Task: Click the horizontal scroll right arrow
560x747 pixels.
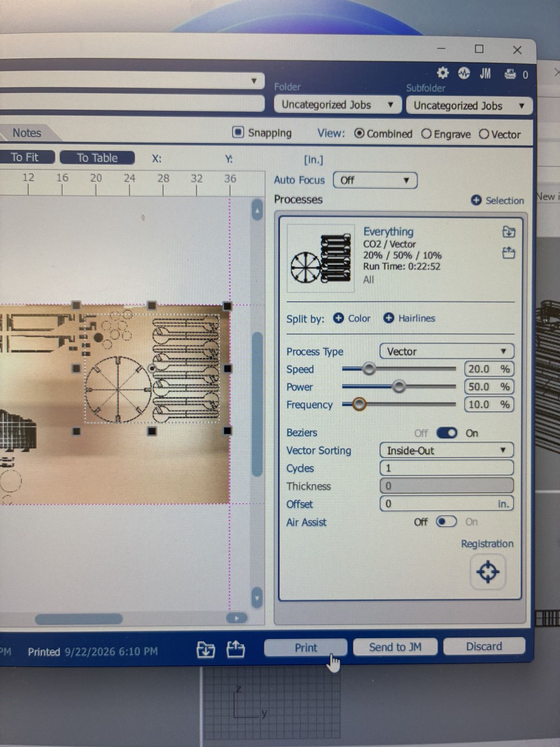Action: [237, 618]
